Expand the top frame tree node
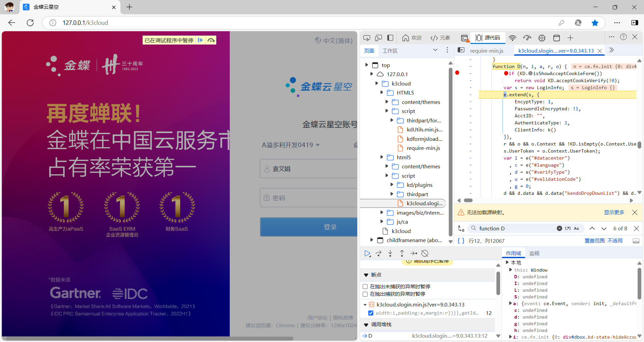 point(367,65)
